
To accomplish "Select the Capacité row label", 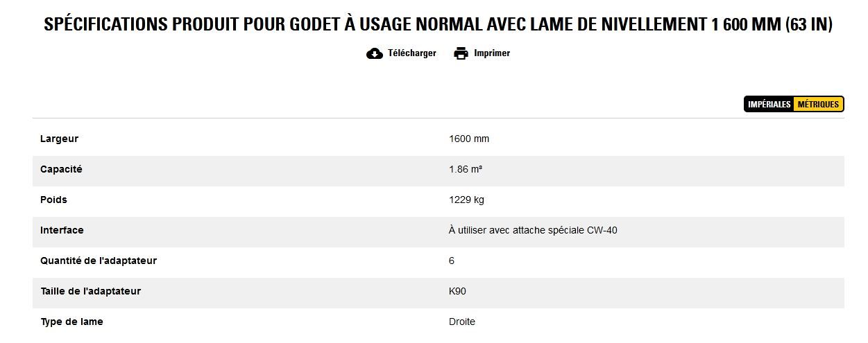I will (61, 169).
